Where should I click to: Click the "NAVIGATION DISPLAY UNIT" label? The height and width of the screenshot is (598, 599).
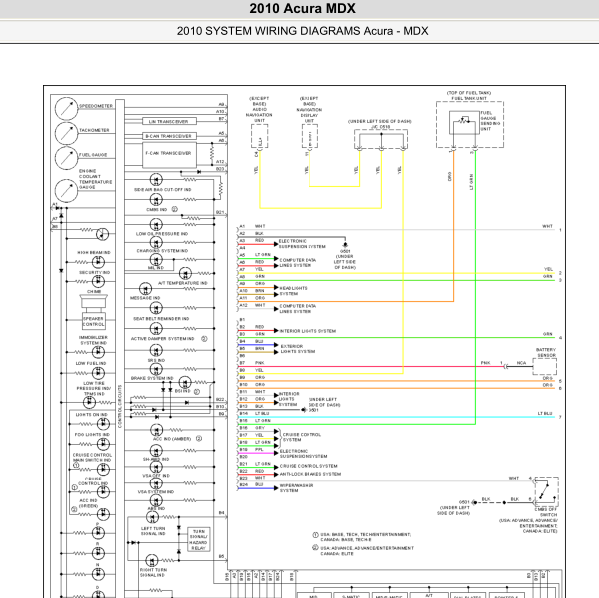(309, 115)
